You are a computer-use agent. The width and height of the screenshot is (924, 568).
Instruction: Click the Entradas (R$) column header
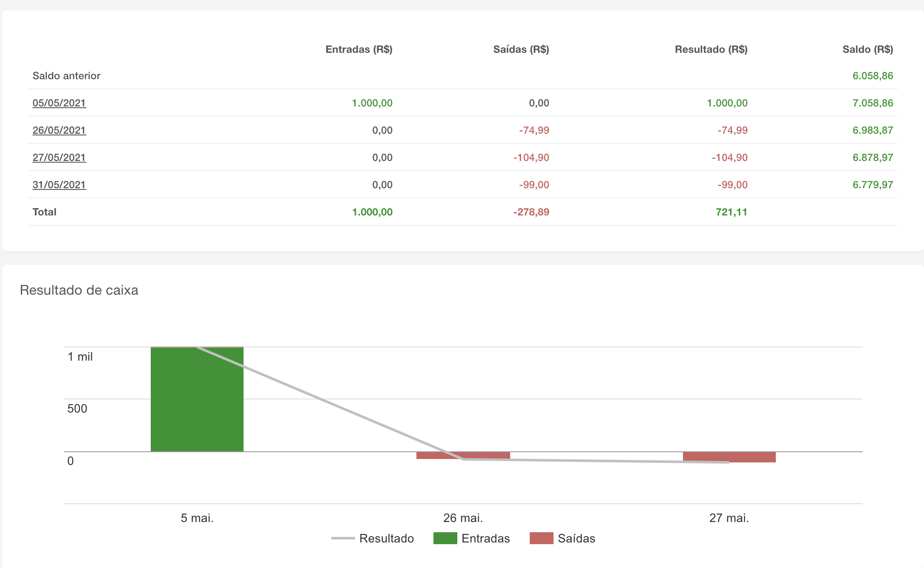359,49
